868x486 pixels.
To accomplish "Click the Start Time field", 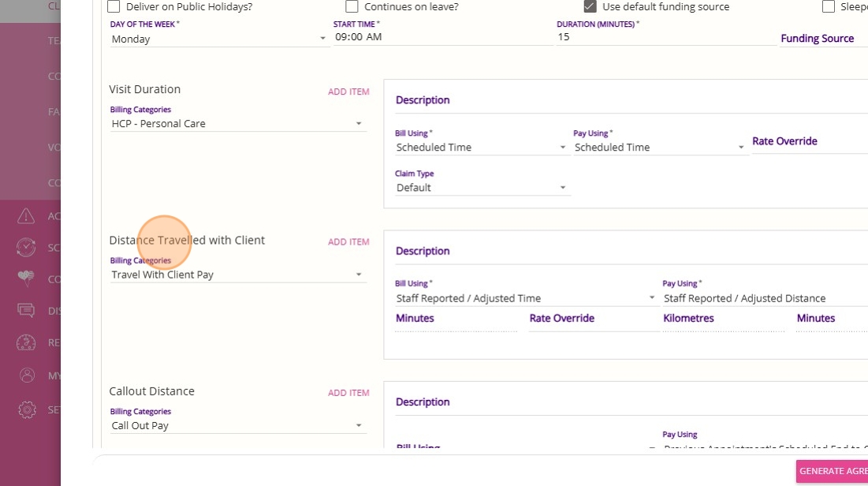I will tap(441, 37).
